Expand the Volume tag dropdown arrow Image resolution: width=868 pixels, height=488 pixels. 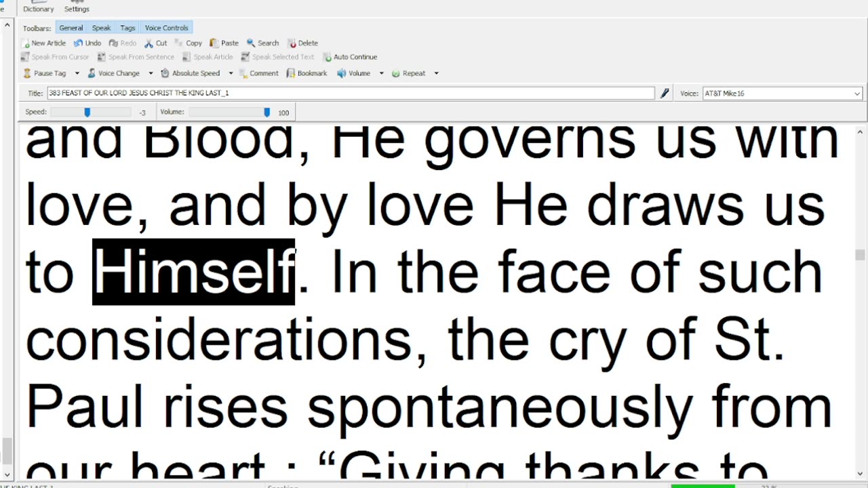pos(381,73)
